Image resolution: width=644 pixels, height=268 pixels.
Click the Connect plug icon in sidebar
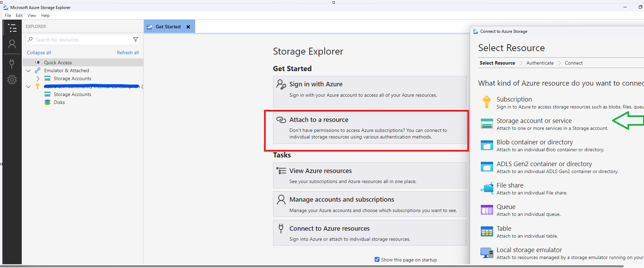(x=12, y=64)
